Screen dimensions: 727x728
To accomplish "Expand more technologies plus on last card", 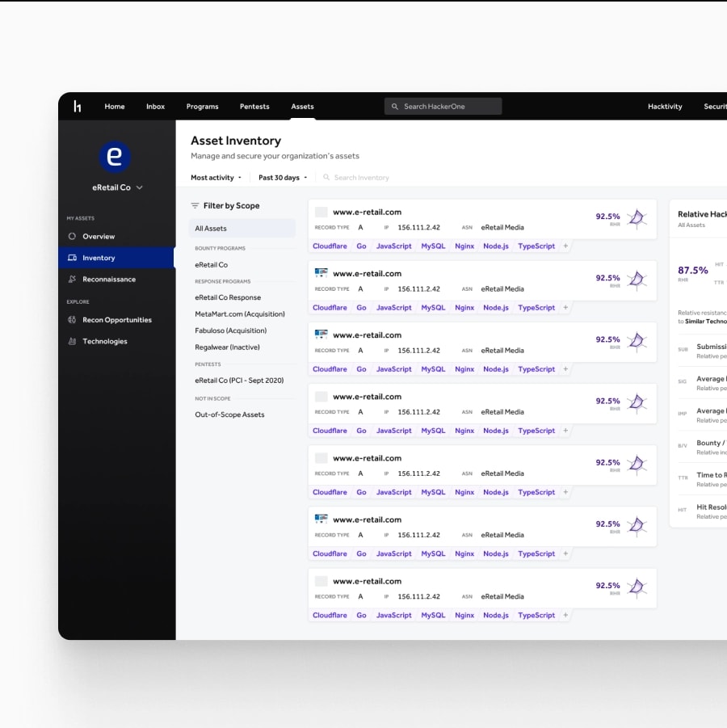I will (x=565, y=615).
